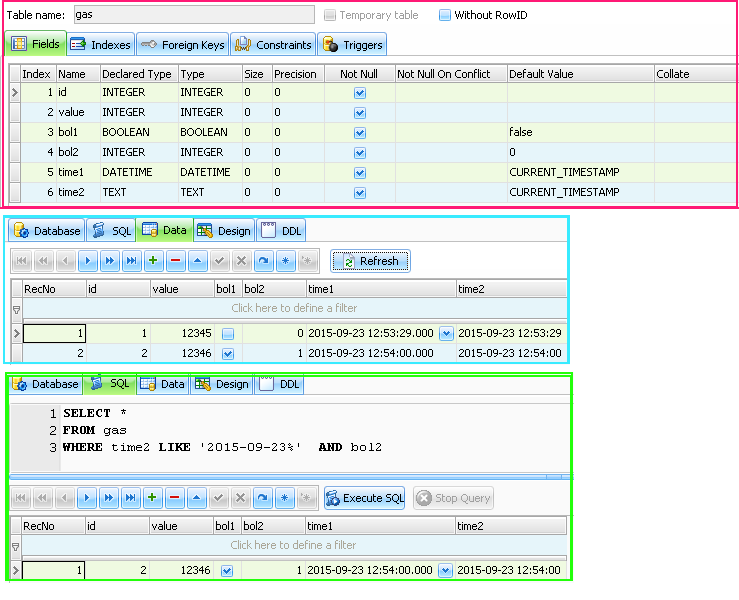739x600 pixels.
Task: Open time1 date dropdown in SQL query results
Action: [446, 570]
